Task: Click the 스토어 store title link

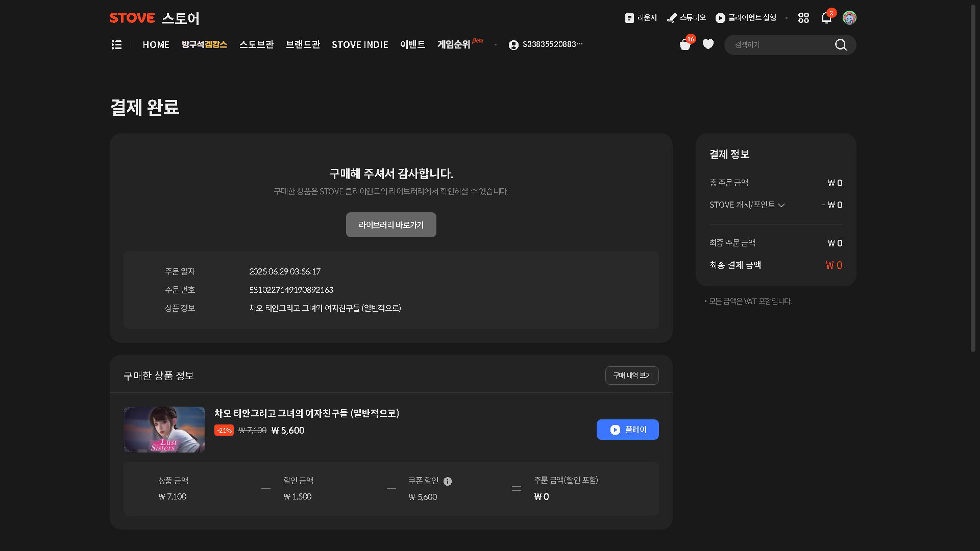Action: [x=181, y=18]
